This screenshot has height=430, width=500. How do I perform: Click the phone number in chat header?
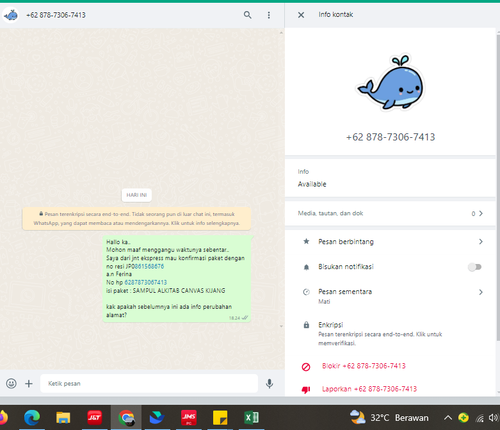coord(56,15)
